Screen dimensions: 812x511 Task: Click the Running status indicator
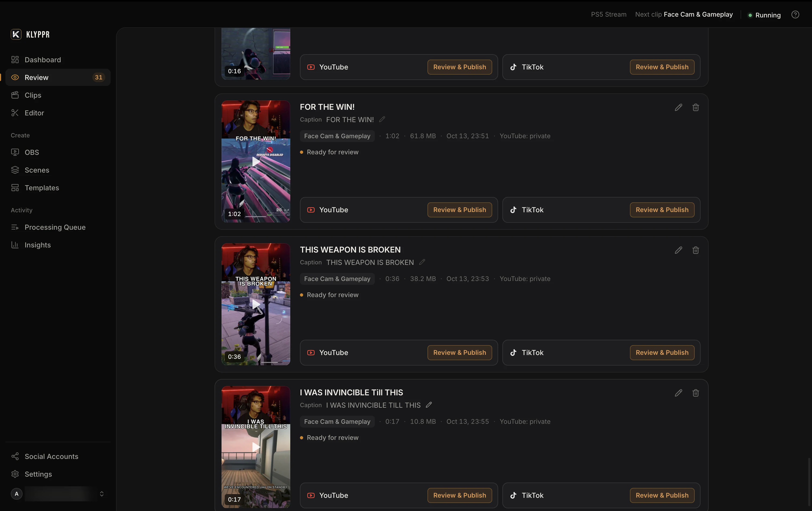764,15
